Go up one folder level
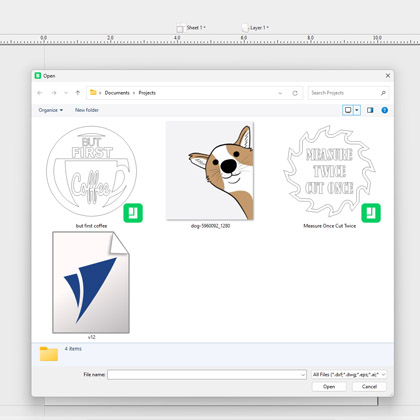 [x=78, y=93]
